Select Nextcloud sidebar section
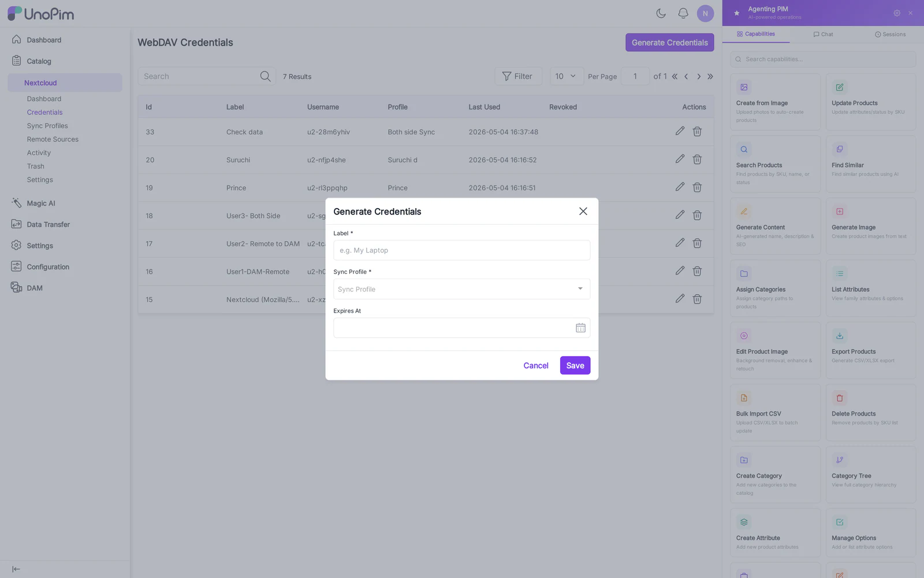Image resolution: width=924 pixels, height=578 pixels. click(65, 83)
